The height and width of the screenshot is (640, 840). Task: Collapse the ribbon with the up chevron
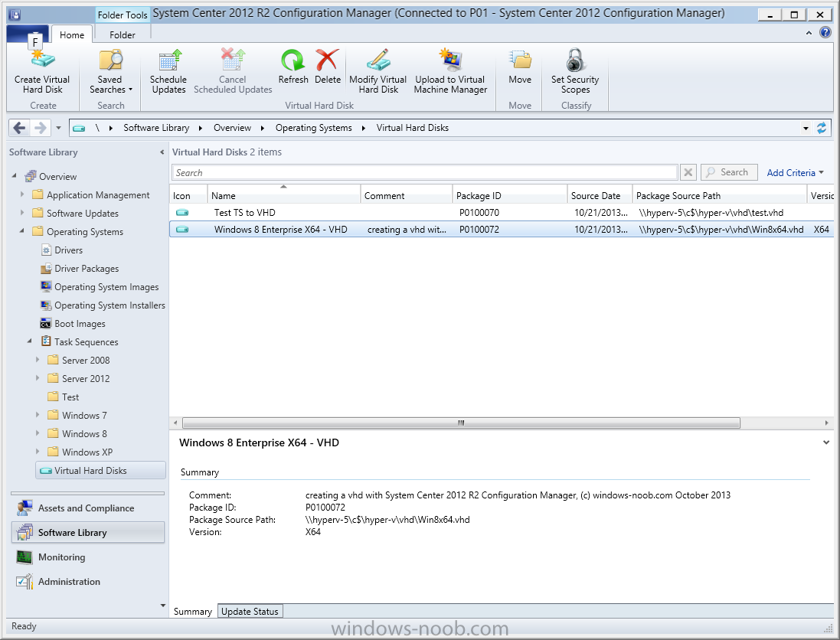coord(809,33)
